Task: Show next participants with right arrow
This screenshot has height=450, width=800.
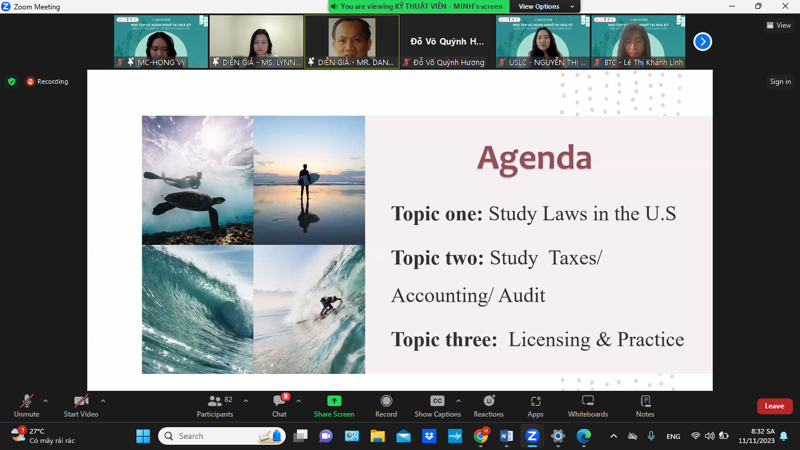Action: click(x=702, y=42)
